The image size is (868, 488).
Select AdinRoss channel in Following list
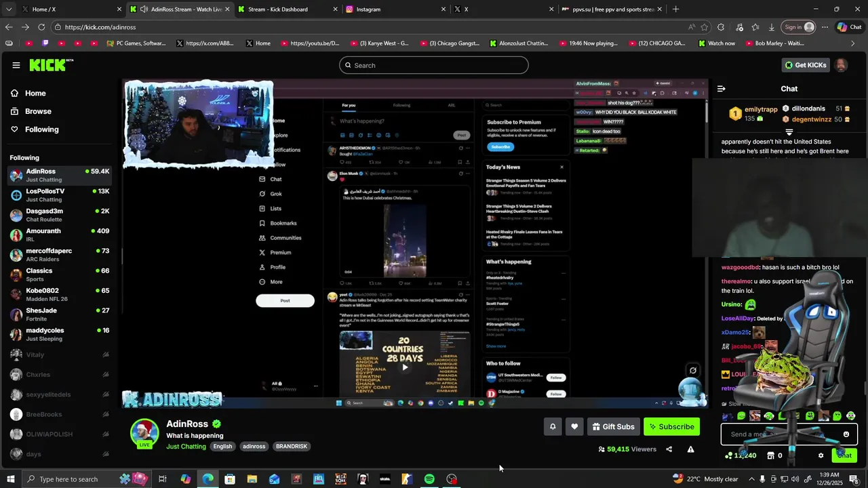click(60, 175)
